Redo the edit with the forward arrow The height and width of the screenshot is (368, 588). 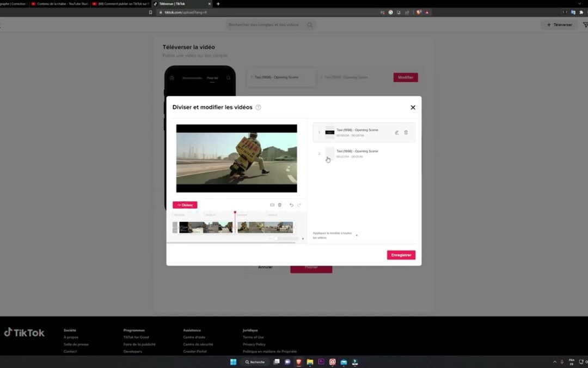pyautogui.click(x=299, y=205)
